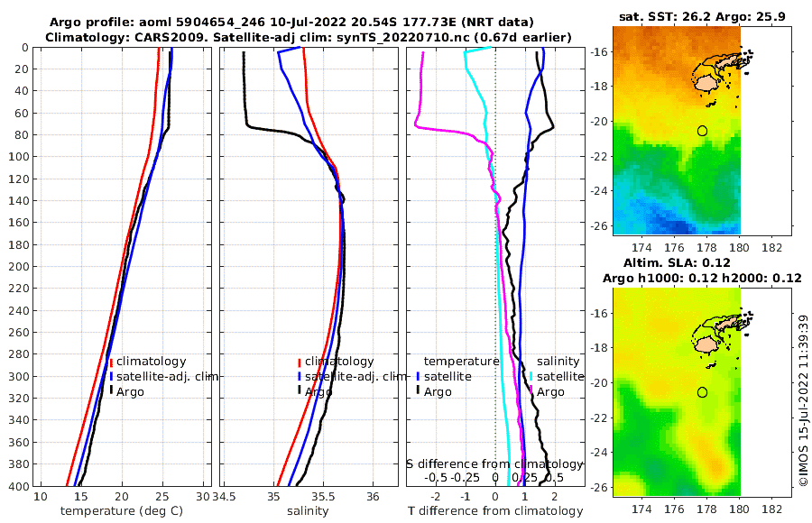Click the Argo float circle on SLA map

pos(702,392)
